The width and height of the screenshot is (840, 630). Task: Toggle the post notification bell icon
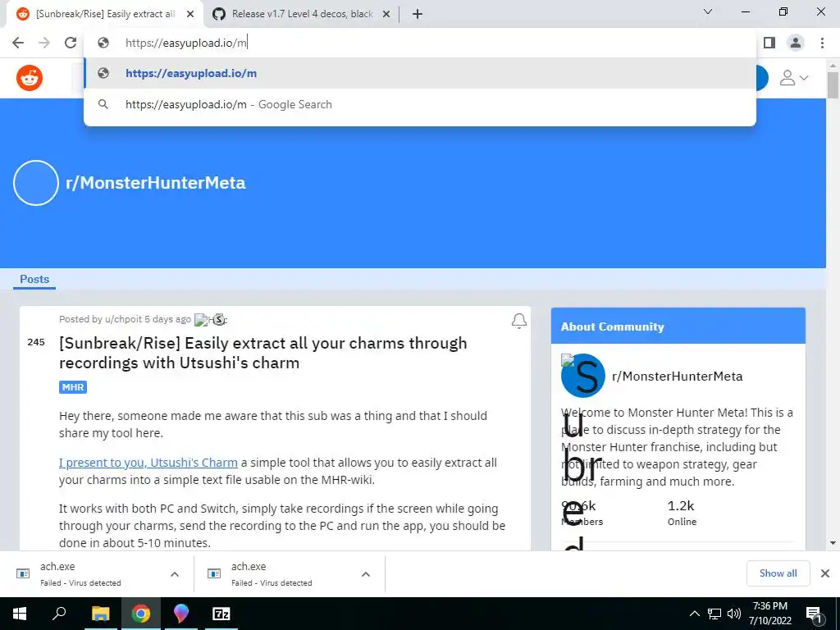point(518,321)
